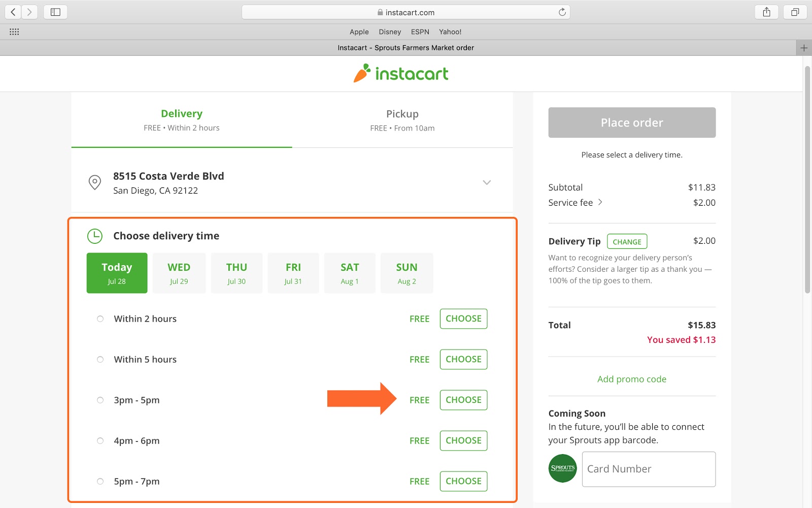Click the Subtotal $11.83 value
Screen dimensions: 812x508
click(x=702, y=187)
